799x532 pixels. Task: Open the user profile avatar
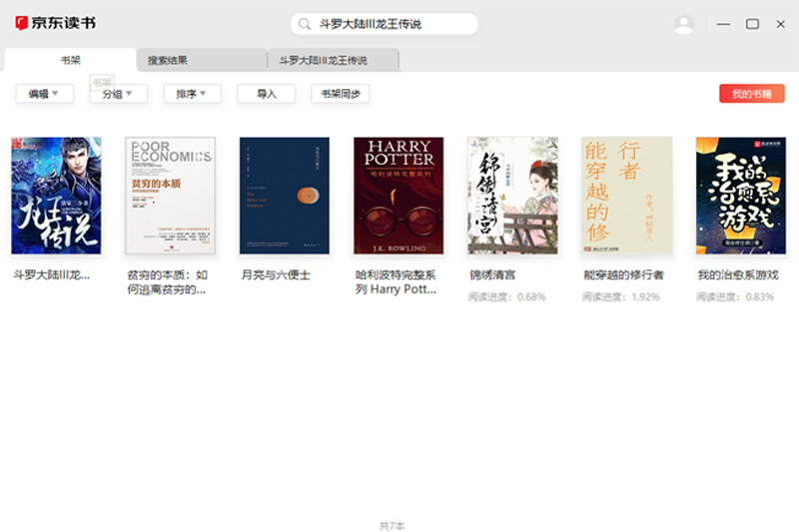click(684, 24)
